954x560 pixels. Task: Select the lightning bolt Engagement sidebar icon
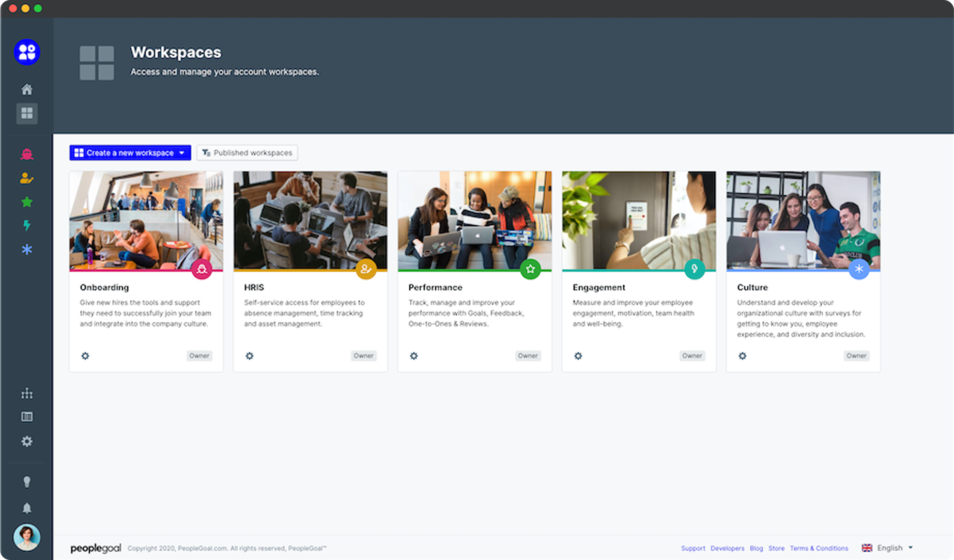coord(27,225)
